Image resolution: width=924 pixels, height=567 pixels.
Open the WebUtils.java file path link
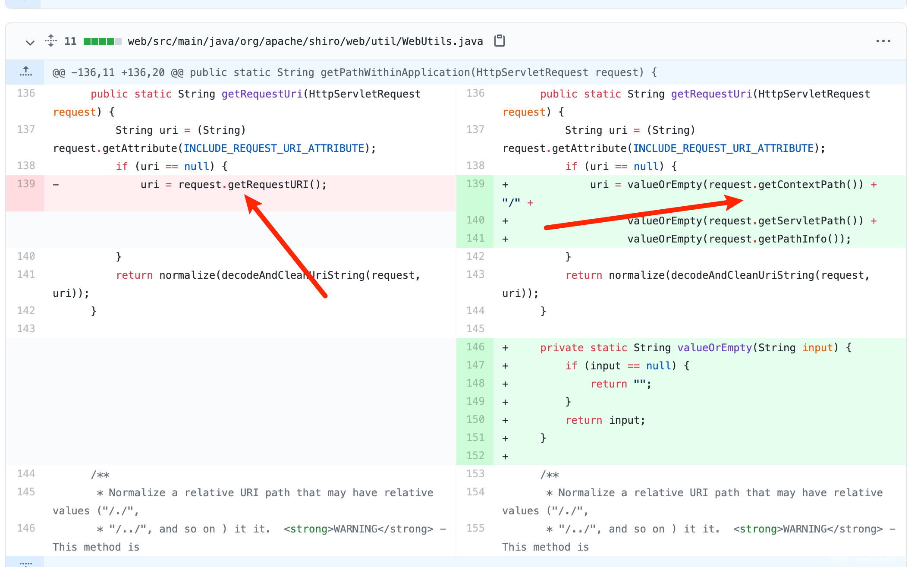click(305, 41)
